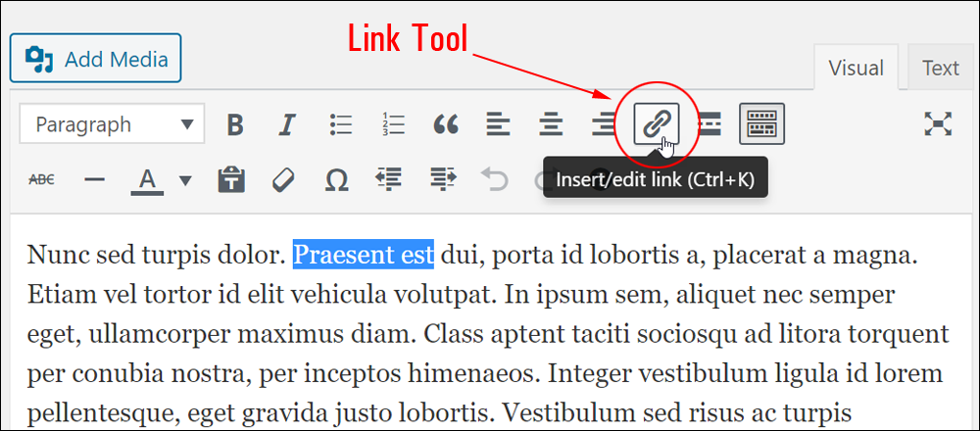Switch to the Visual editor tab
The height and width of the screenshot is (431, 980).
coord(857,68)
